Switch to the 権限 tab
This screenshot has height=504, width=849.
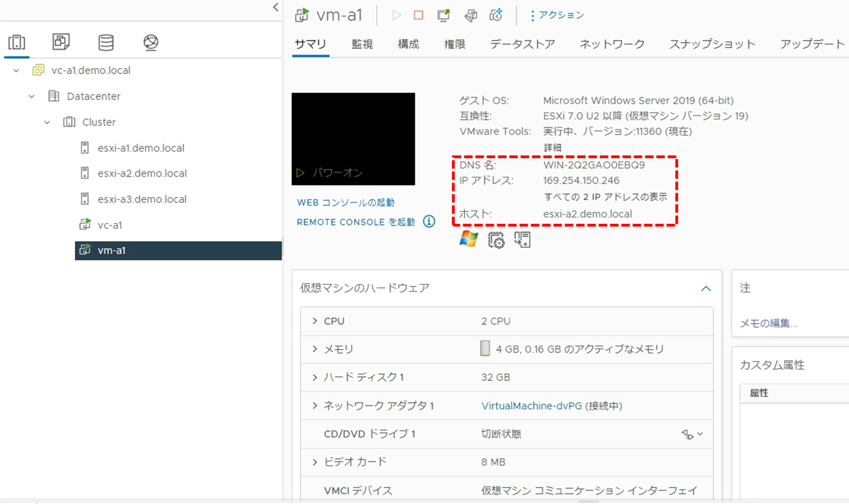click(455, 44)
